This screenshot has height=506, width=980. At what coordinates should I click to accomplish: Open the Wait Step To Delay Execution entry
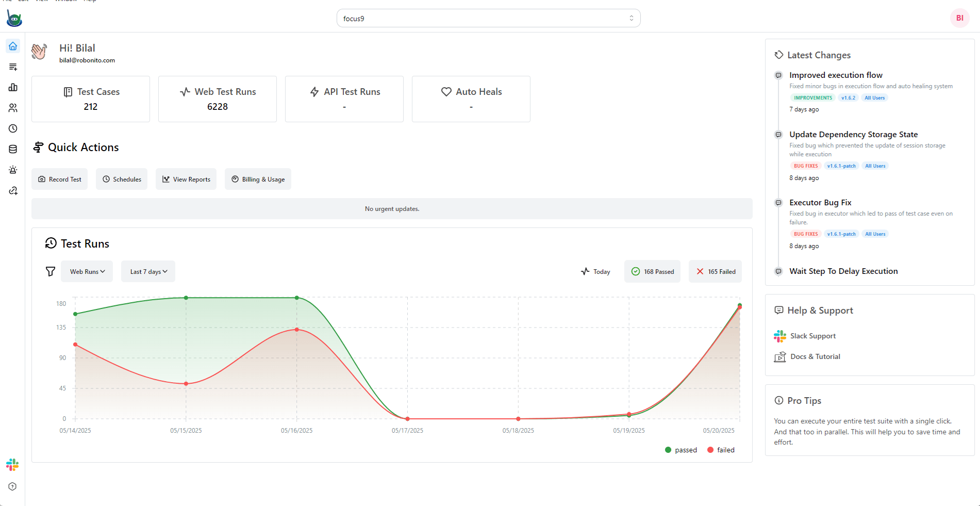click(843, 271)
